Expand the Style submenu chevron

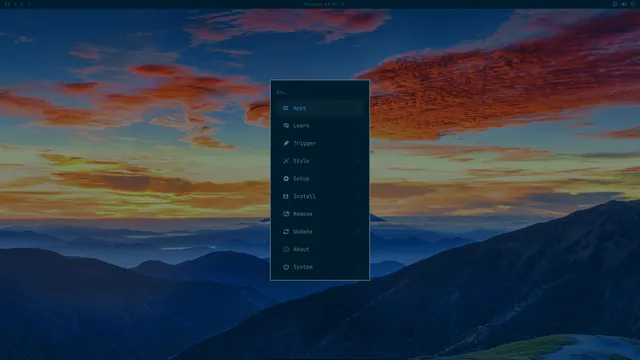coord(358,161)
